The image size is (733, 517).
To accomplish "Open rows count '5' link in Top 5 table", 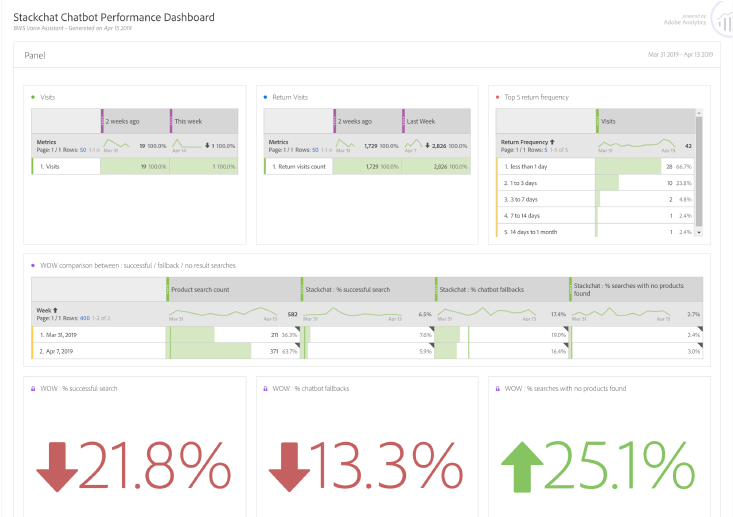I will pyautogui.click(x=546, y=150).
